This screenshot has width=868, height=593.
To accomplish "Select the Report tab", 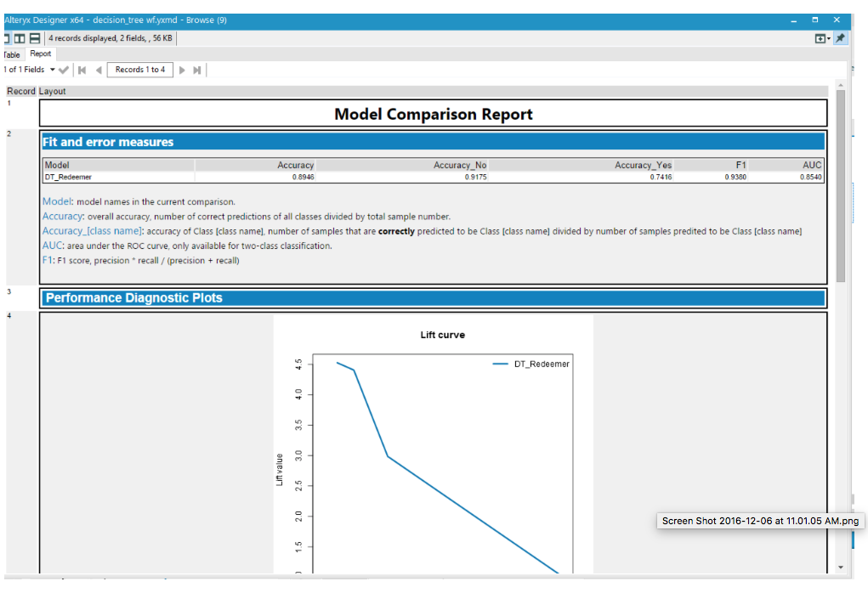I will pyautogui.click(x=41, y=54).
